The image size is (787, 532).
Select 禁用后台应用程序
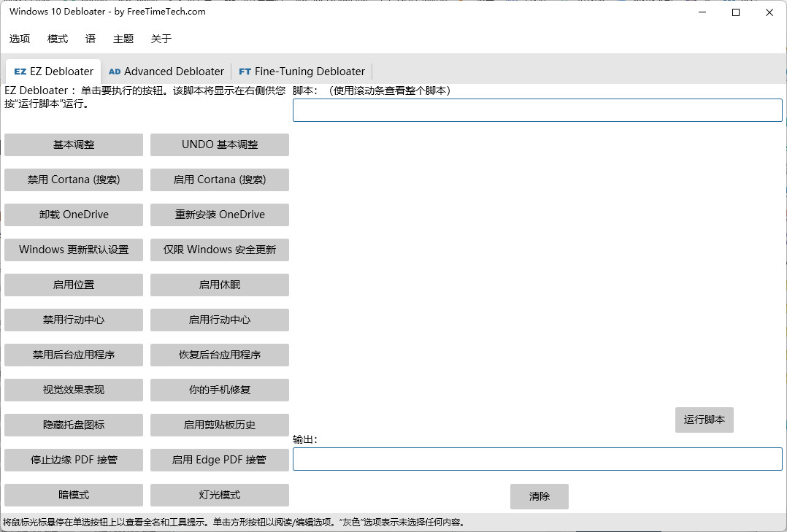click(74, 355)
